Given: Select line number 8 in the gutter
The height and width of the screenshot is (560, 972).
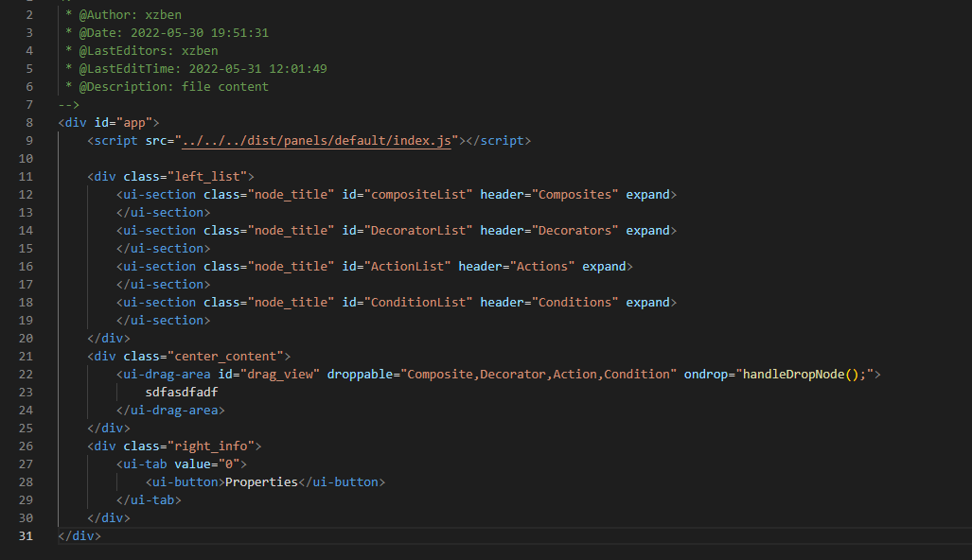Looking at the screenshot, I should click(x=29, y=123).
